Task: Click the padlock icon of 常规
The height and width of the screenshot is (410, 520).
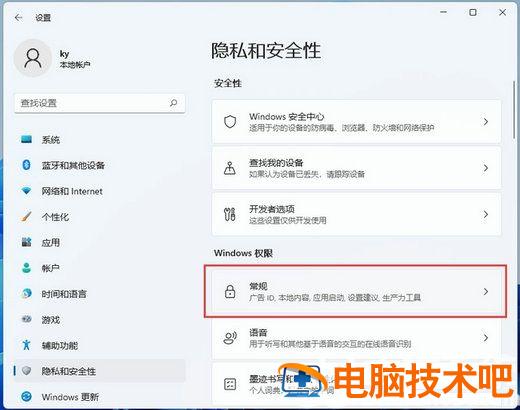Action: click(x=230, y=291)
